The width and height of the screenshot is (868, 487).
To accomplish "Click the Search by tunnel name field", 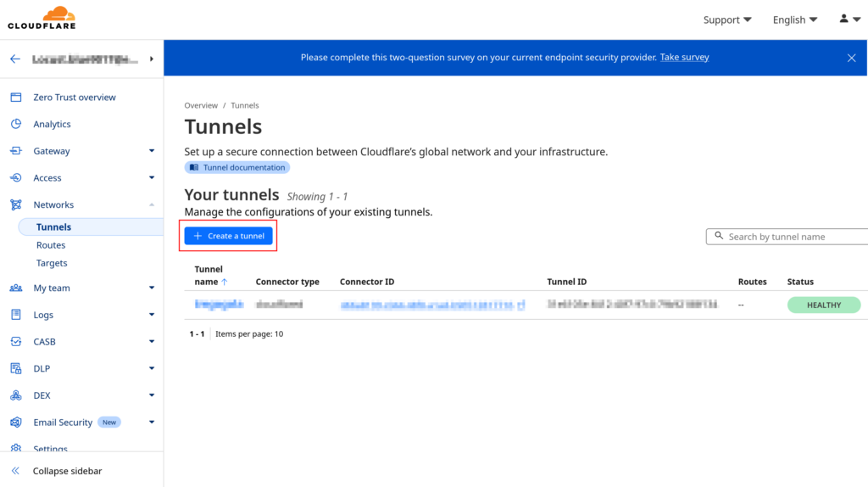I will coord(787,237).
